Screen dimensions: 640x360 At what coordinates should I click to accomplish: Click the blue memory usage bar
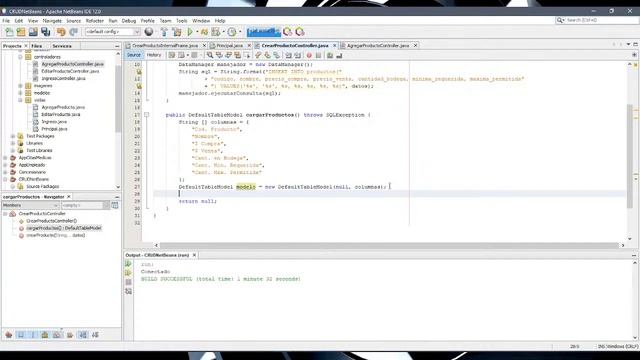[264, 32]
